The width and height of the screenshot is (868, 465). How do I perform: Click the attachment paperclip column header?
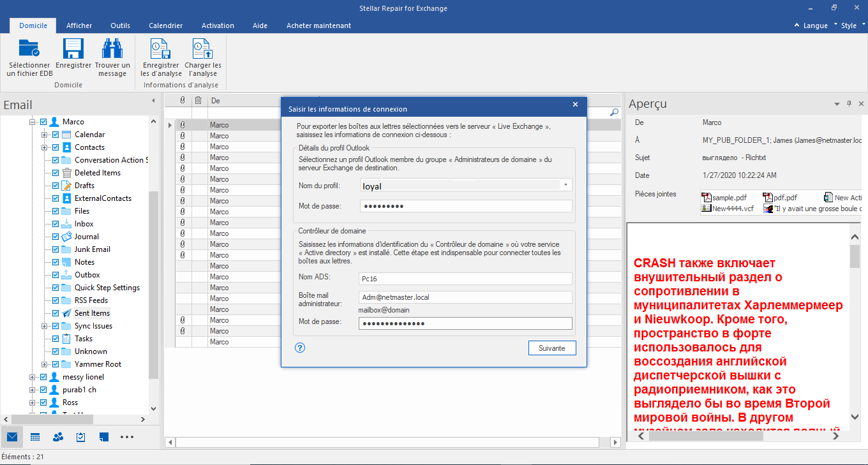tap(183, 100)
